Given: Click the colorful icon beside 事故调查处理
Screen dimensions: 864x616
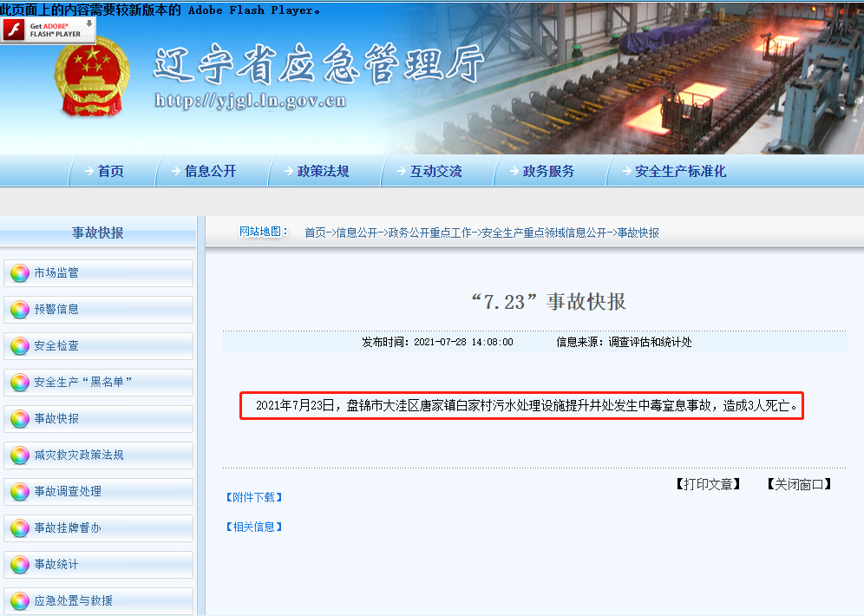Looking at the screenshot, I should (x=19, y=492).
